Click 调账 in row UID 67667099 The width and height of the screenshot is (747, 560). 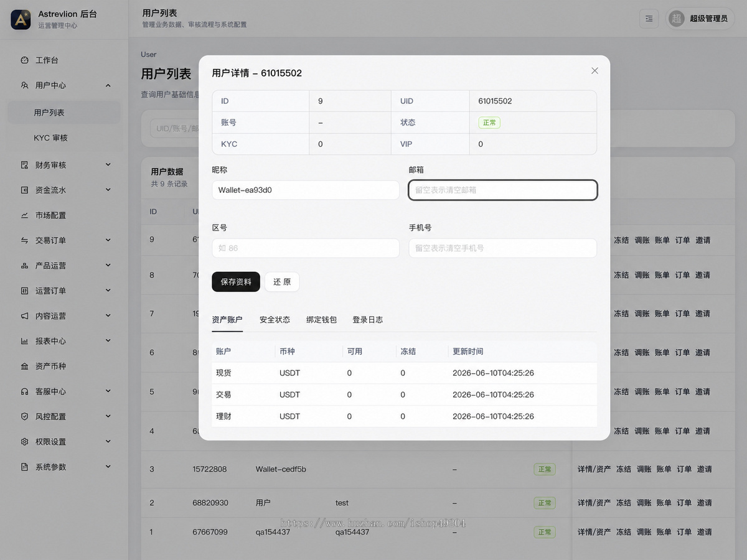click(x=644, y=532)
